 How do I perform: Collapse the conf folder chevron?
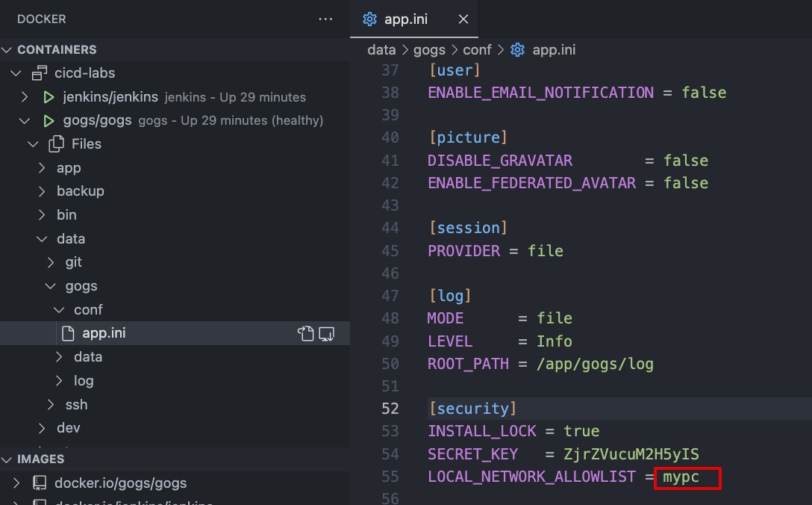pyautogui.click(x=59, y=310)
